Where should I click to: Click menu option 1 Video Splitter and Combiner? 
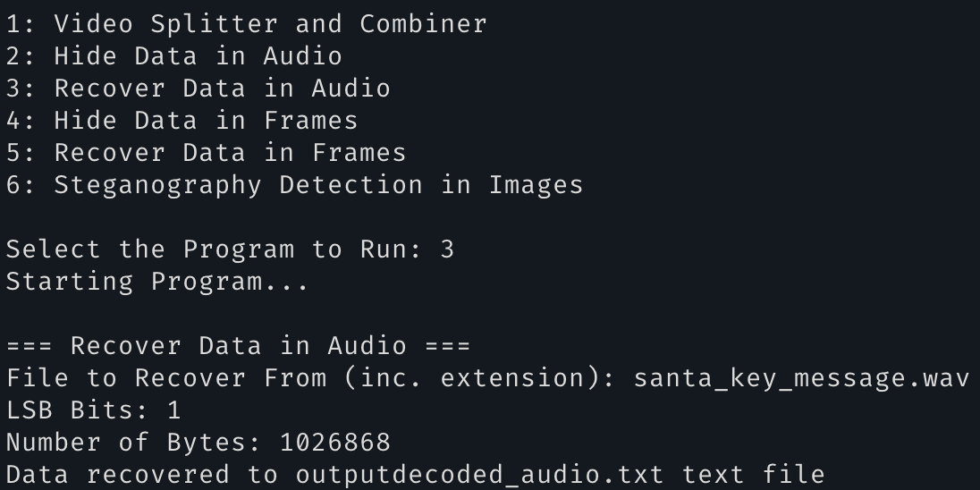pos(247,24)
